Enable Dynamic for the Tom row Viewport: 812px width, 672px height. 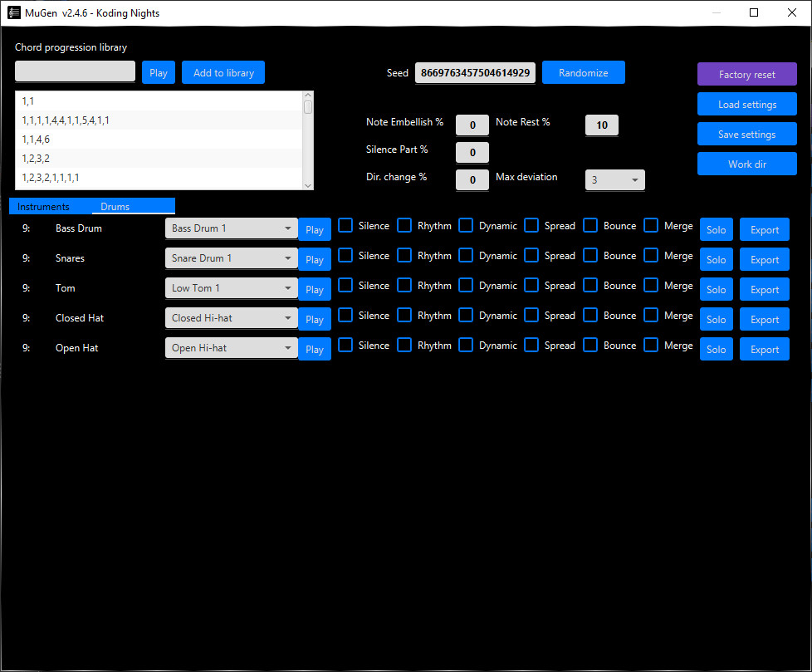point(465,285)
